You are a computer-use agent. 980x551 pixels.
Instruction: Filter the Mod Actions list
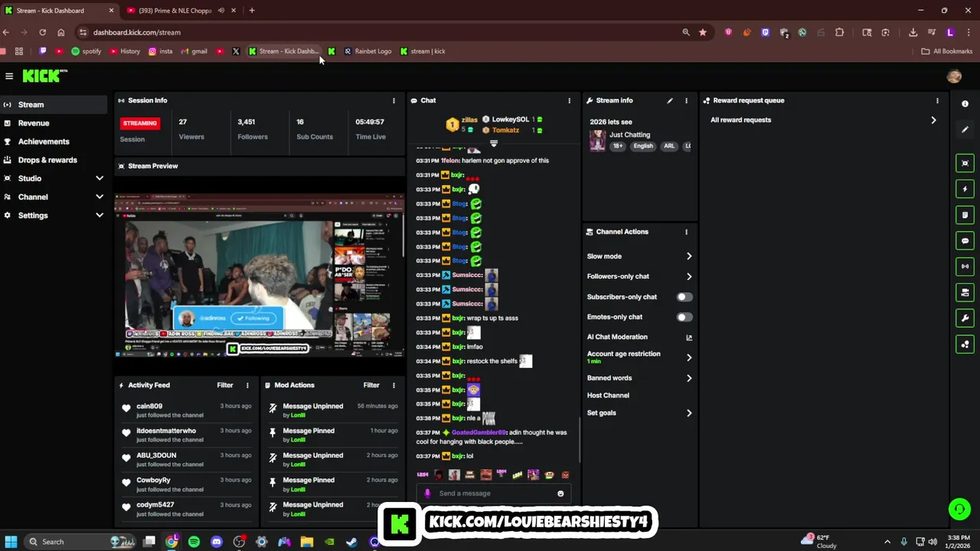pyautogui.click(x=371, y=385)
